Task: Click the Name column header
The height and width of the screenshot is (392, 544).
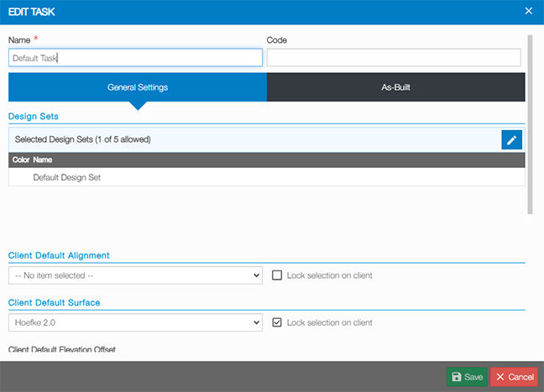Action: coord(42,160)
